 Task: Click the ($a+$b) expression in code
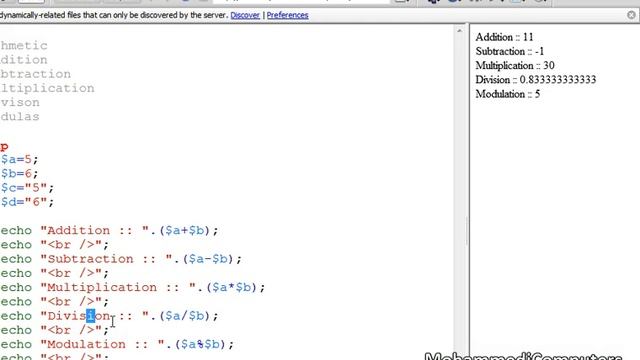pos(184,231)
